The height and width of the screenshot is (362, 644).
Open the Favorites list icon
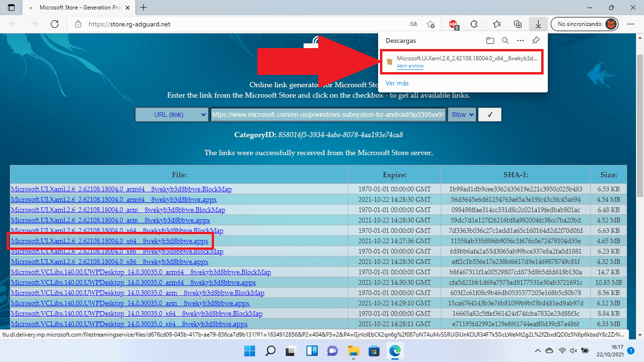click(496, 24)
